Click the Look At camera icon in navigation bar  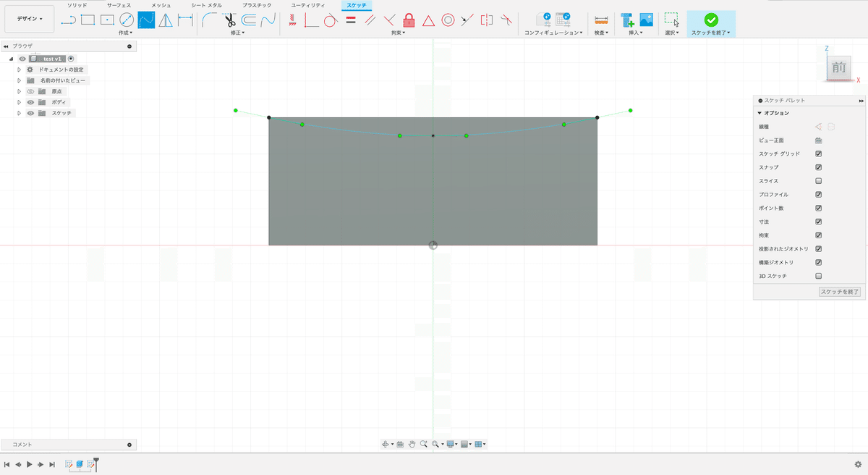tap(399, 444)
